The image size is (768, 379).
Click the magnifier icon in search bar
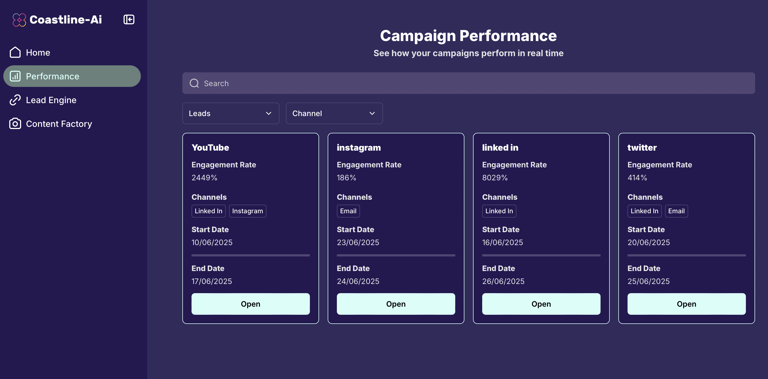pyautogui.click(x=194, y=83)
